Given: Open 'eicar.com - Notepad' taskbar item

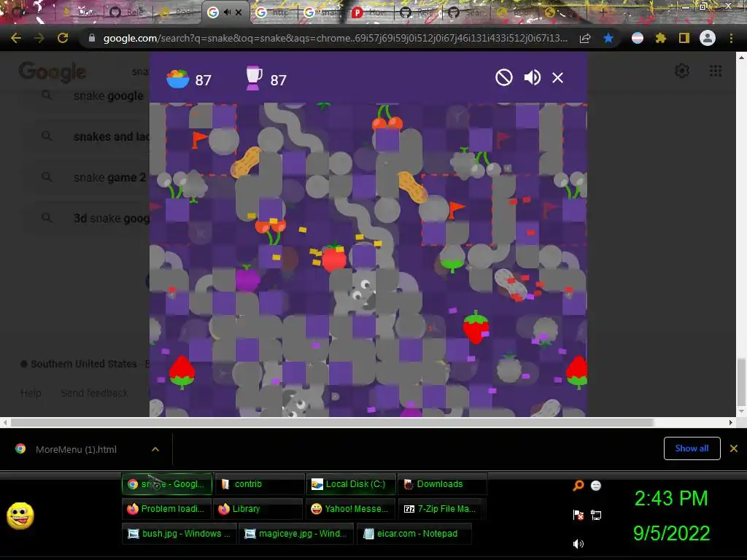Looking at the screenshot, I should click(x=414, y=533).
